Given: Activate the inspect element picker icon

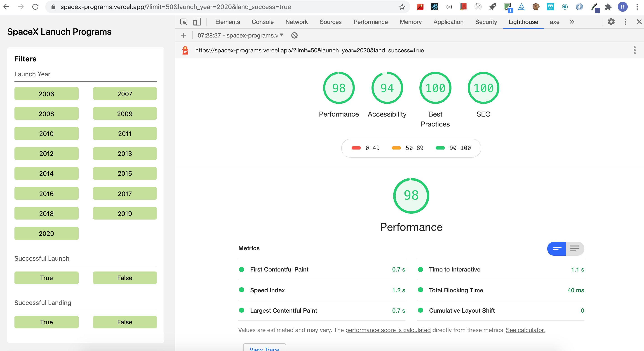Looking at the screenshot, I should (183, 22).
